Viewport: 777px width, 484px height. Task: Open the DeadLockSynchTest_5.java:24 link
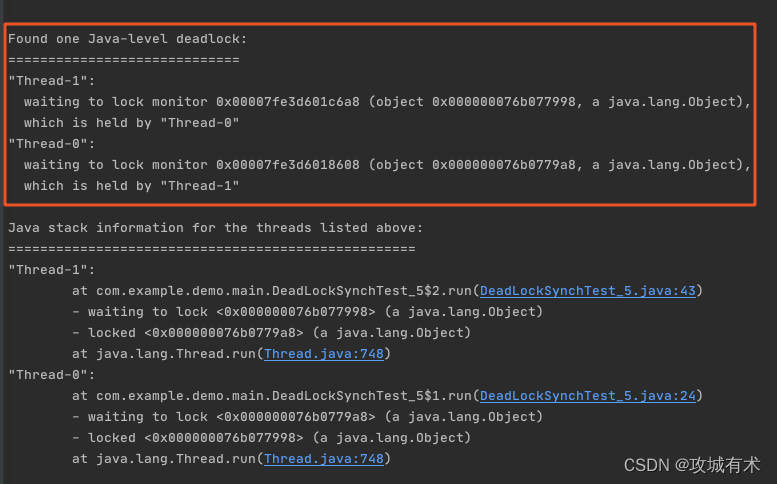(x=588, y=396)
